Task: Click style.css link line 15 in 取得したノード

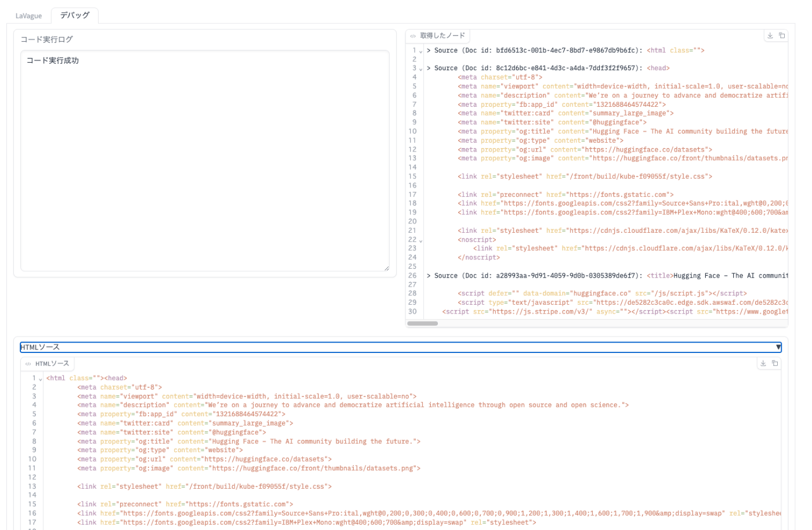Action: [x=585, y=176]
